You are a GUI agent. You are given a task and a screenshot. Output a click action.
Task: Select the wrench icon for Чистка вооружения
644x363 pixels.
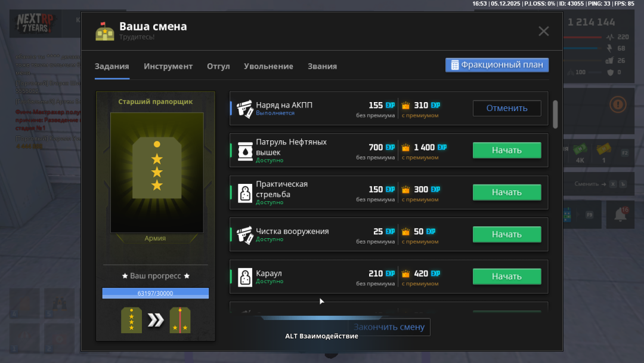(244, 234)
